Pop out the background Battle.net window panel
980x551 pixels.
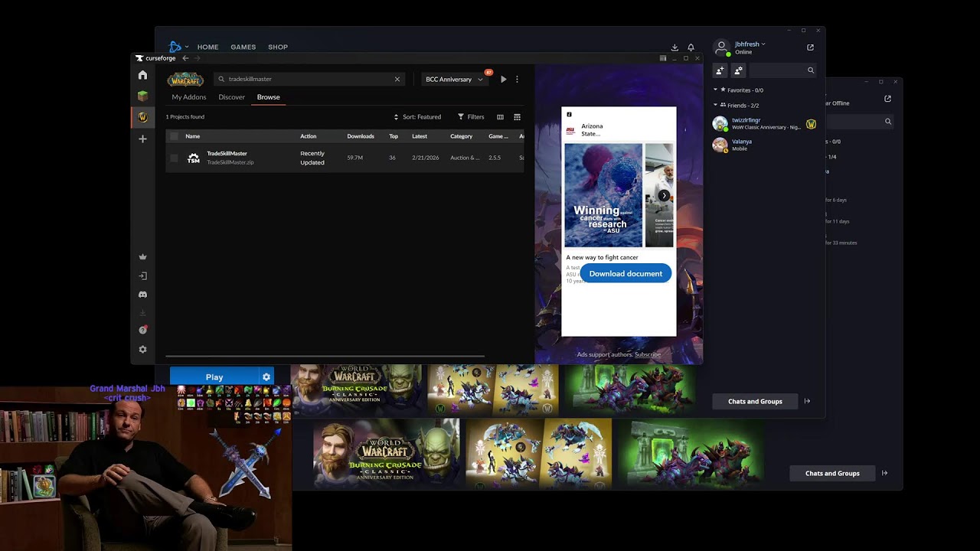click(x=887, y=99)
